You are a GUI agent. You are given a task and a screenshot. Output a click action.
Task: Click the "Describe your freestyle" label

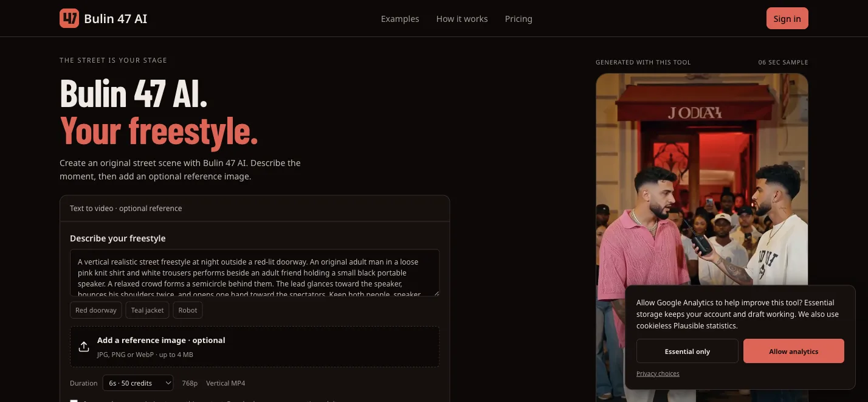click(x=118, y=238)
